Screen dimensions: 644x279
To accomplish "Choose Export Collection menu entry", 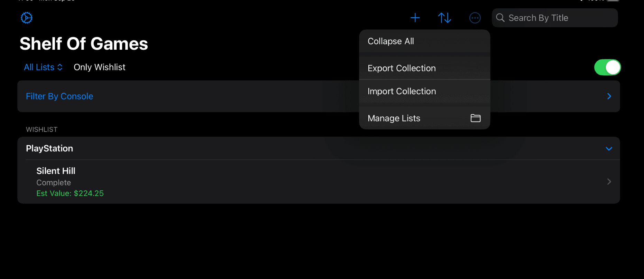I will pos(402,68).
